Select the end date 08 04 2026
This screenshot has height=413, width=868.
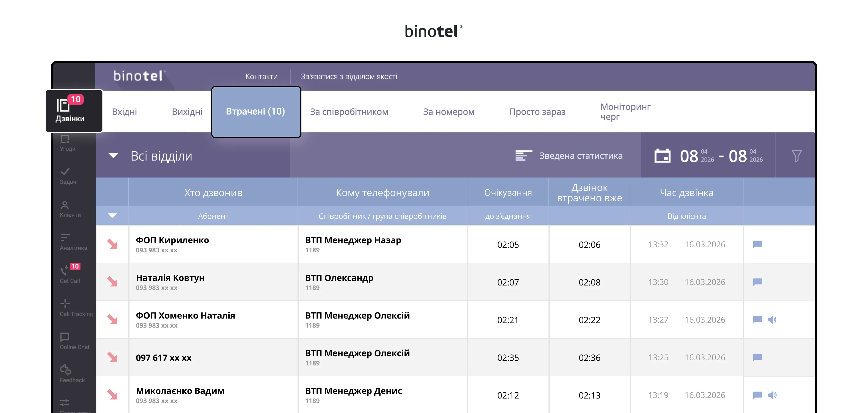[746, 156]
